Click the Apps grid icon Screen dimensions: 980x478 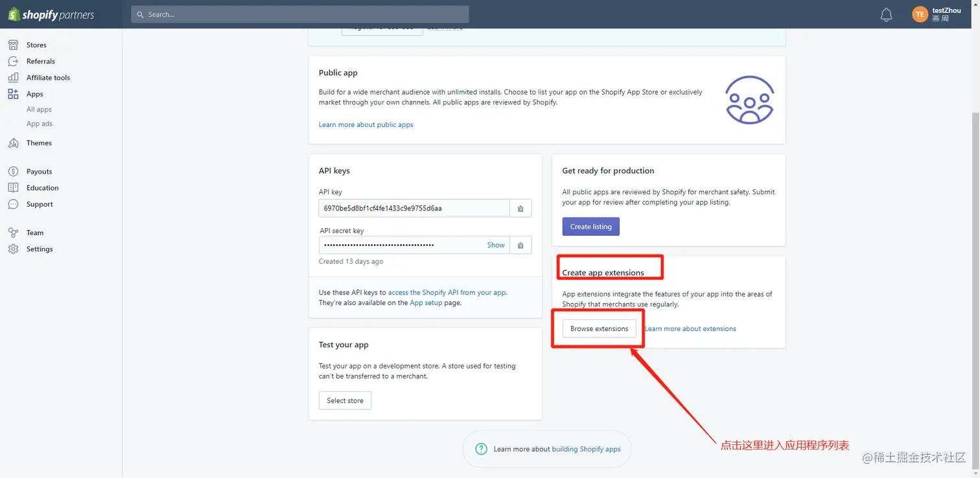[x=13, y=94]
